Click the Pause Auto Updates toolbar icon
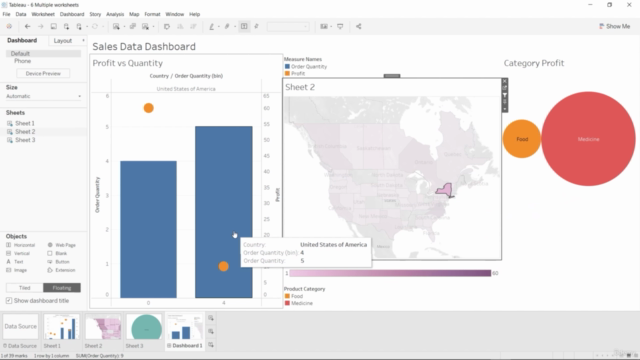Image resolution: width=640 pixels, height=360 pixels. (79, 27)
